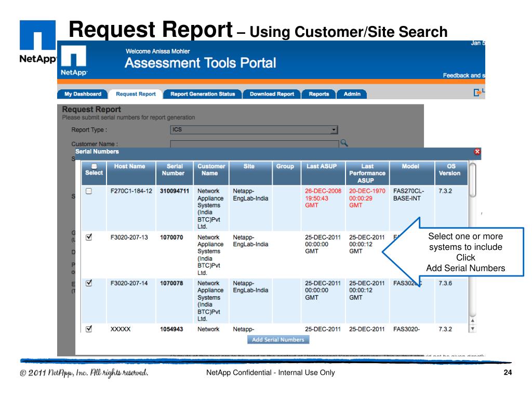Screen dimensions: 532x399
Task: Click serial number 310094711
Action: [x=175, y=191]
